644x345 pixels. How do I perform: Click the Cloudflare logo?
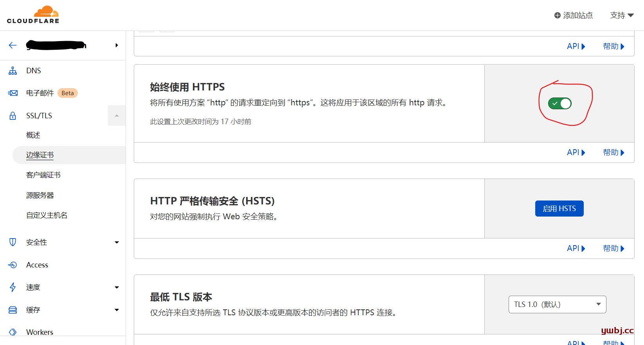click(x=33, y=15)
